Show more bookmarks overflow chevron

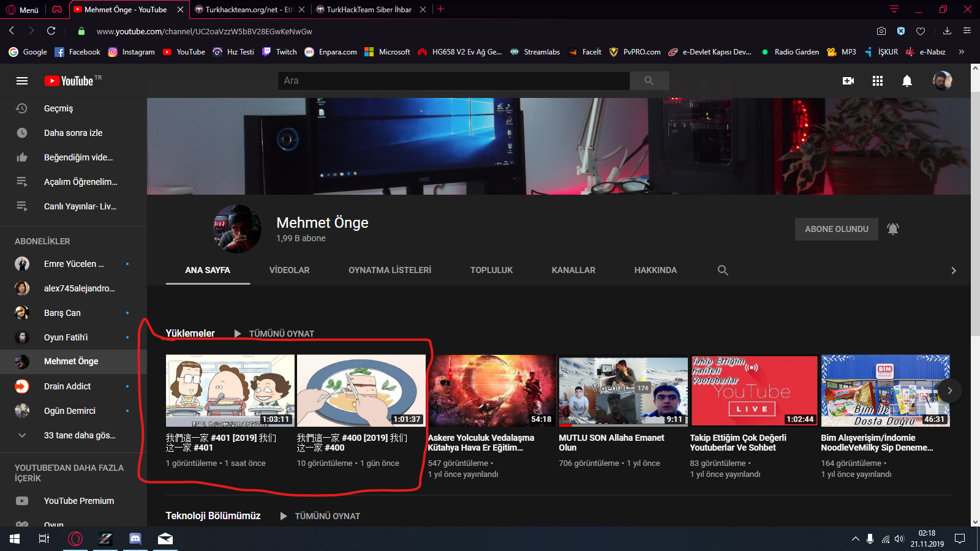(962, 52)
